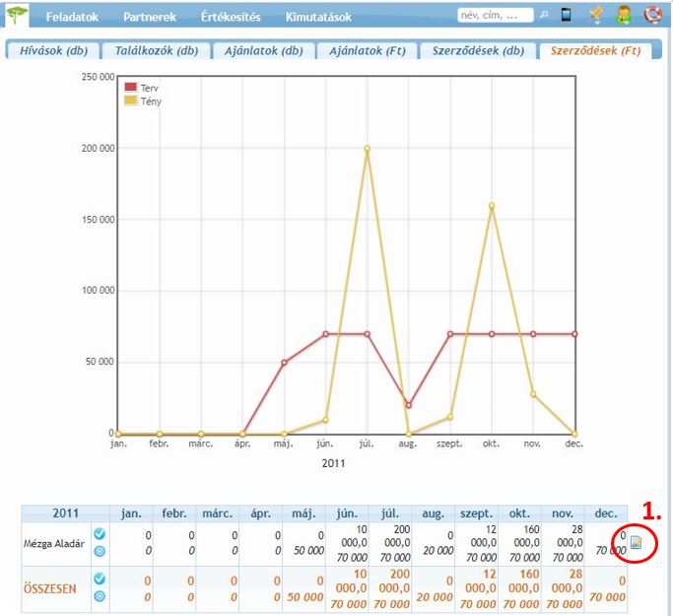Click the yellow Tény legend swatch

[130, 101]
